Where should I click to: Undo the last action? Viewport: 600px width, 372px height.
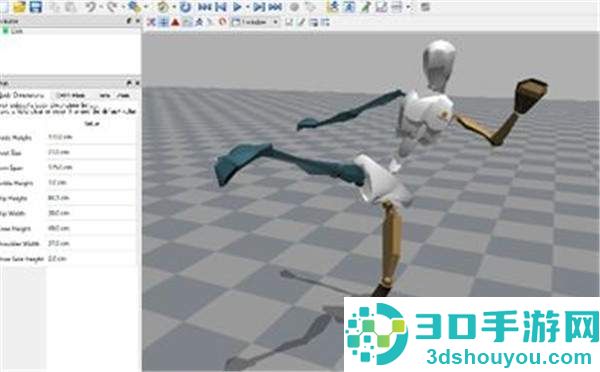tap(91, 7)
